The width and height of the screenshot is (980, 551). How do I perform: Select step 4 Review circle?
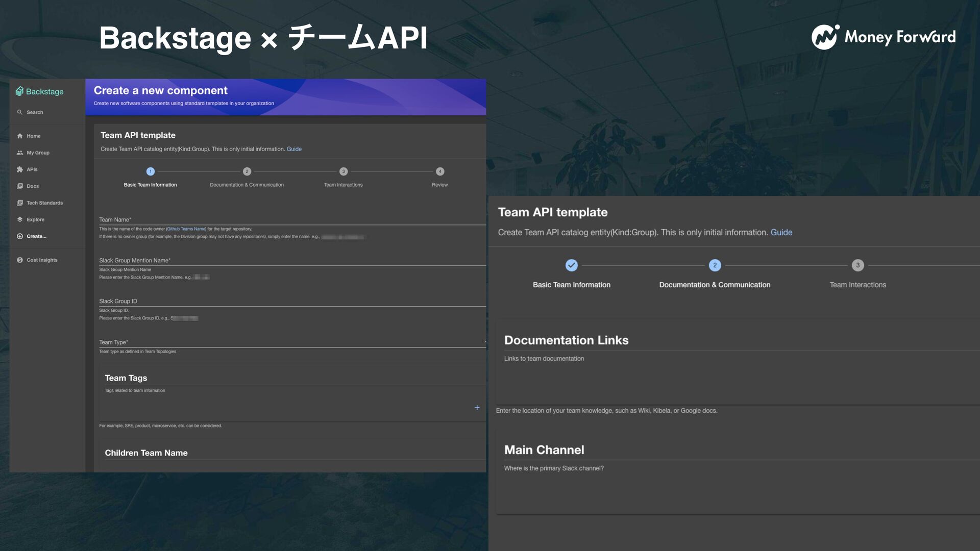click(440, 171)
